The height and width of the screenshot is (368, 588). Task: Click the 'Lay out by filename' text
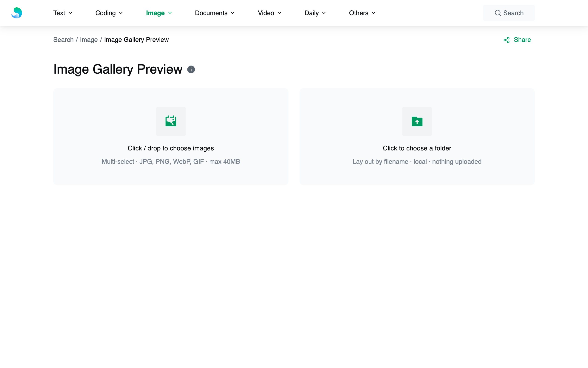(380, 162)
